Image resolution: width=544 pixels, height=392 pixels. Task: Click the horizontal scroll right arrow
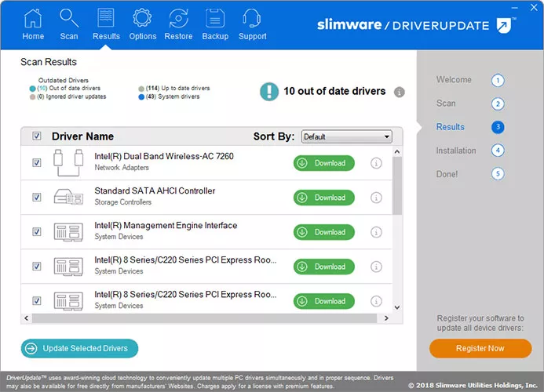coord(386,318)
